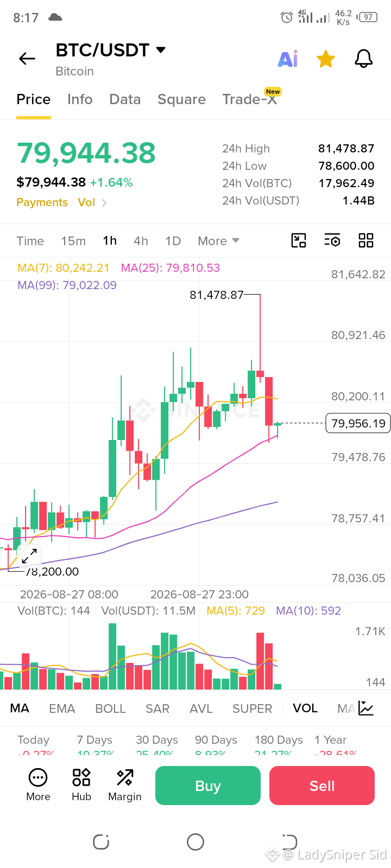This screenshot has height=868, width=391.
Task: Toggle the AVL indicator
Action: tap(201, 709)
